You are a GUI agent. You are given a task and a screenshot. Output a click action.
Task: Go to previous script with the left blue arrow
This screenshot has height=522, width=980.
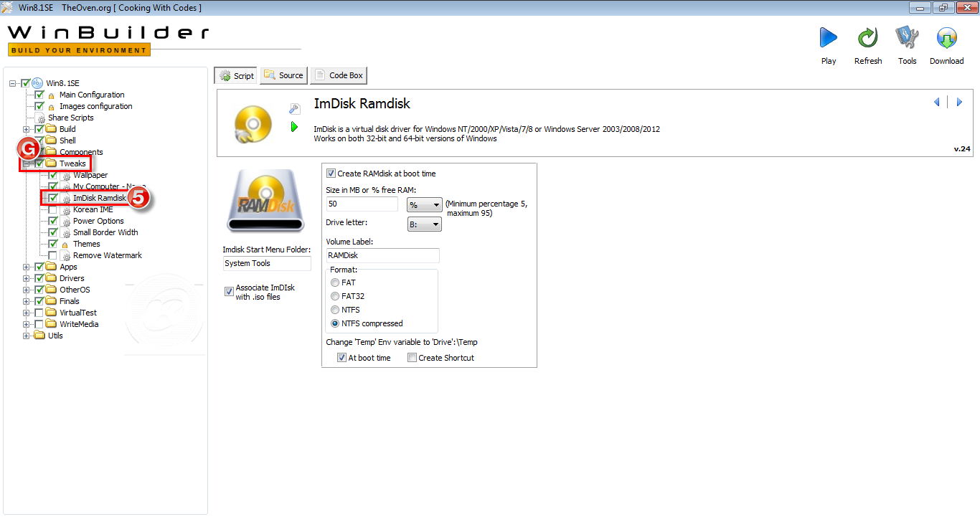pos(937,103)
